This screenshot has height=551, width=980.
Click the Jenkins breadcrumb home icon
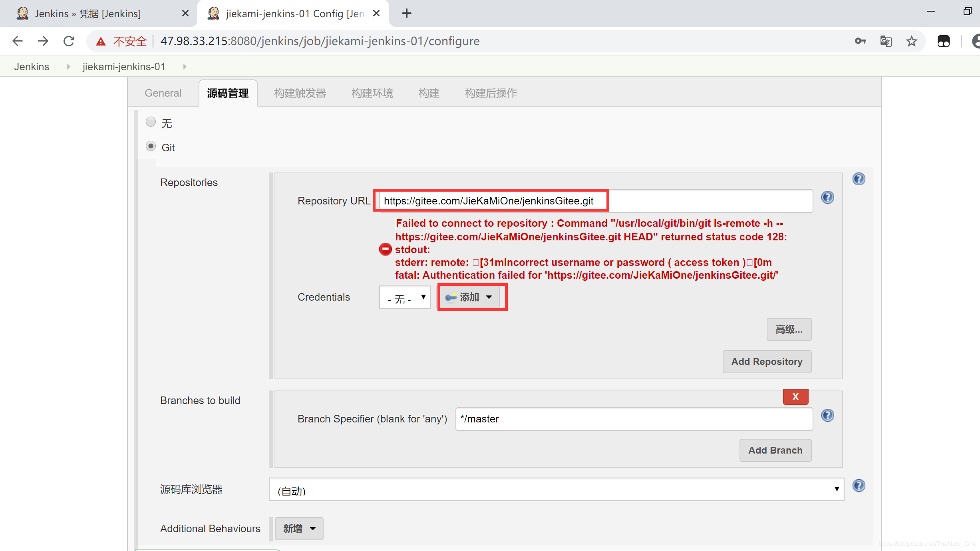coord(32,66)
